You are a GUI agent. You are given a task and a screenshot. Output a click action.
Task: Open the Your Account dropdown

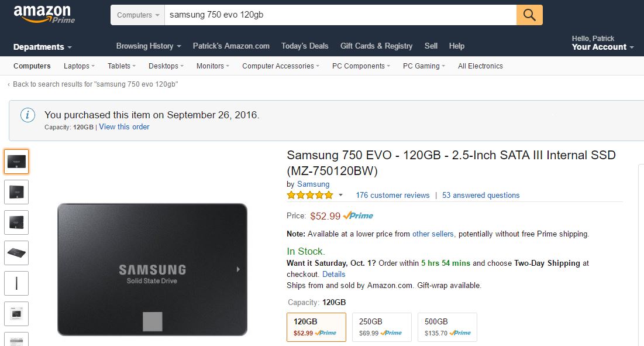[x=602, y=47]
